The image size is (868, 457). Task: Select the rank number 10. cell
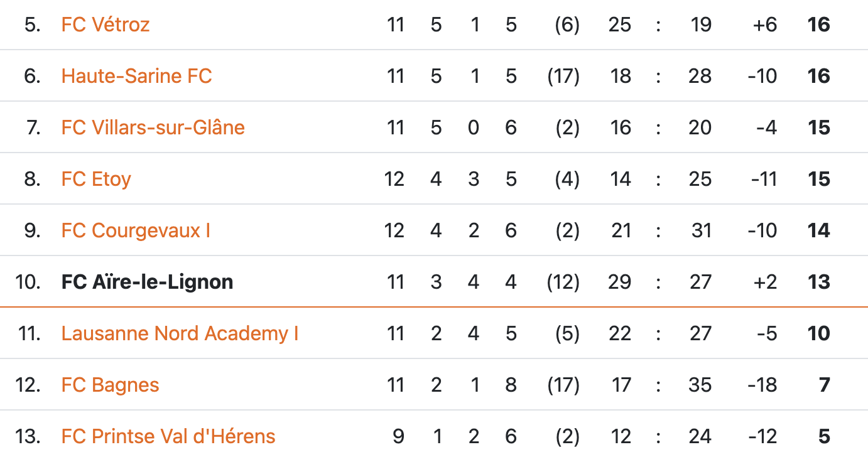(28, 282)
